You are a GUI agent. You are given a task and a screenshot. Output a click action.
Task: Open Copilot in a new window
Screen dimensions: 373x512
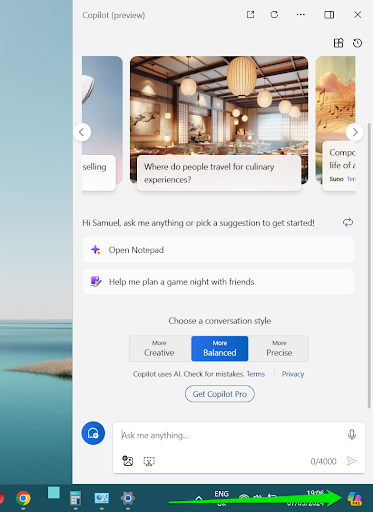click(250, 15)
